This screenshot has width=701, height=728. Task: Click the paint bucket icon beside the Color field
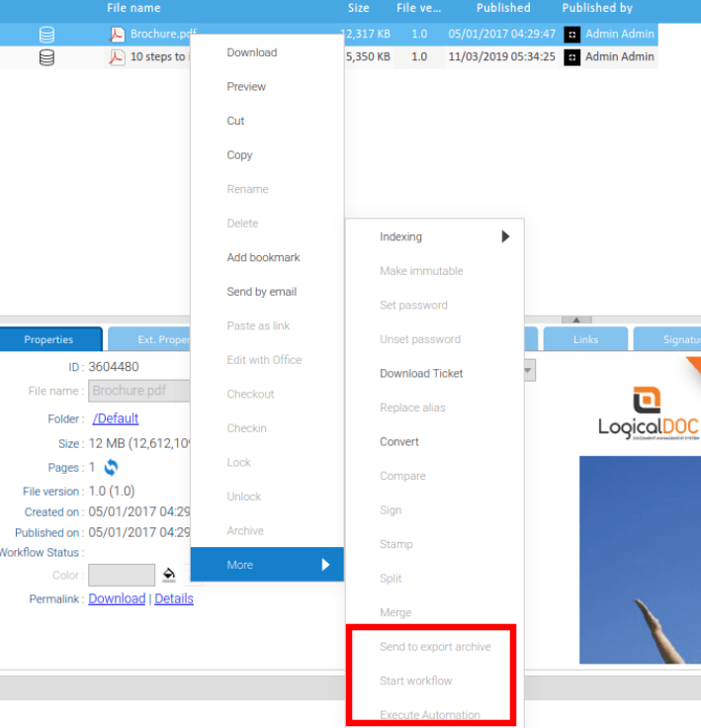tap(169, 575)
